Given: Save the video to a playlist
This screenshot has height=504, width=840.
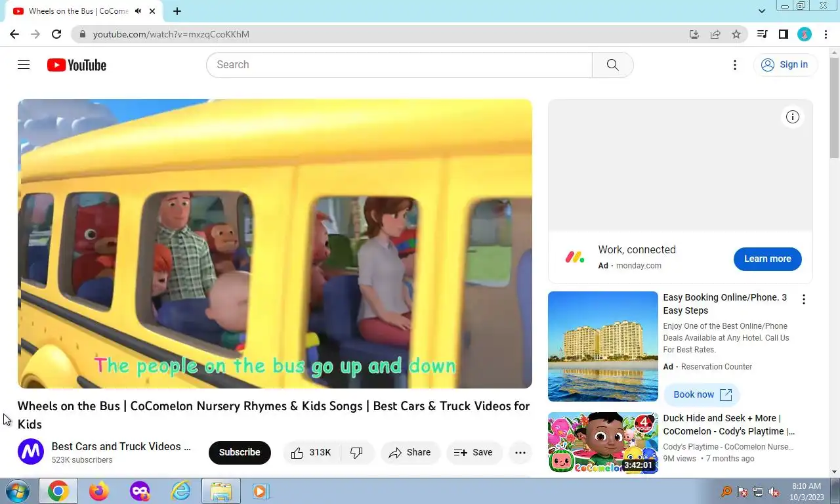Looking at the screenshot, I should tap(474, 452).
